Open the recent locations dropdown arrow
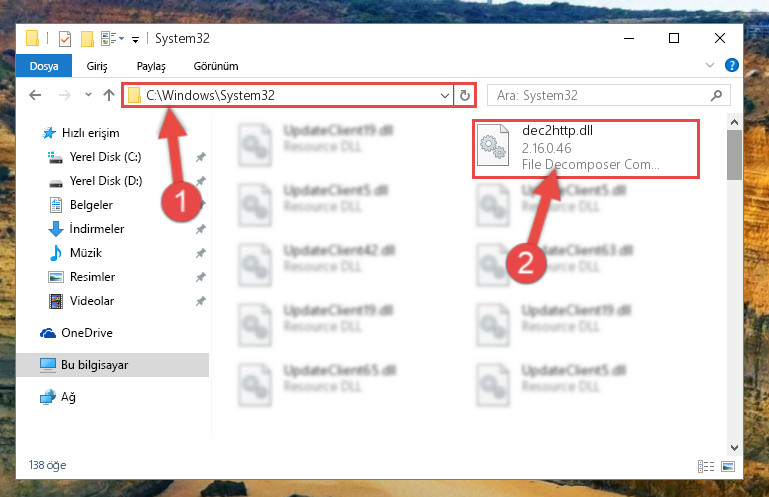This screenshot has height=497, width=769. pos(88,94)
